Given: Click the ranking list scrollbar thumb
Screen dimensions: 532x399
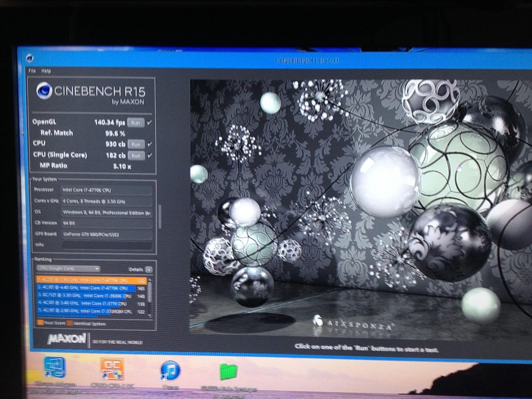Looking at the screenshot, I should [x=150, y=292].
